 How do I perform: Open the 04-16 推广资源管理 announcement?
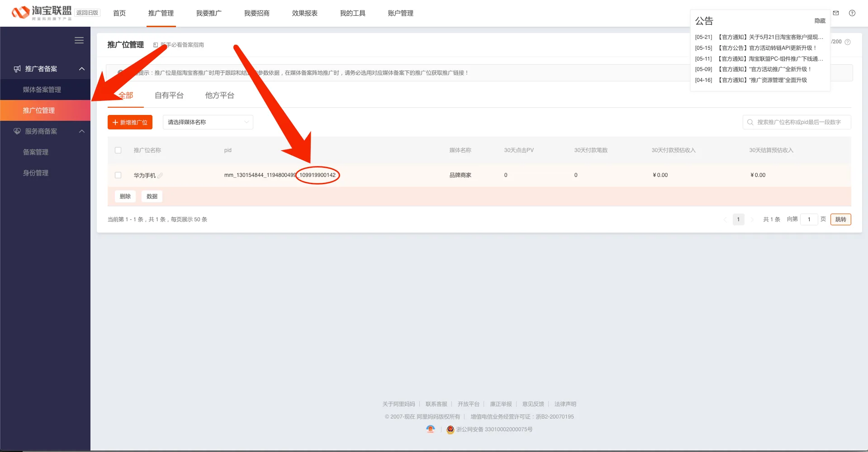751,80
